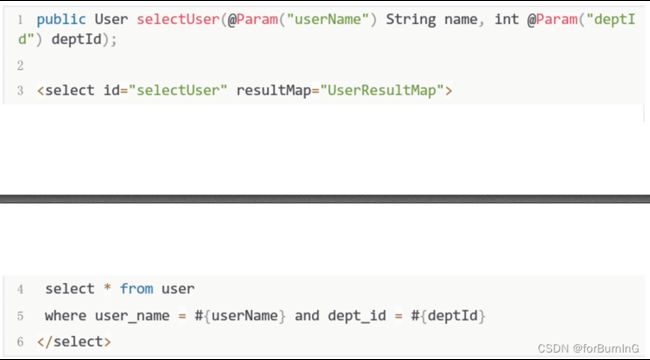650x360 pixels.
Task: Click line number 1 in the gutter
Action: tap(20, 20)
